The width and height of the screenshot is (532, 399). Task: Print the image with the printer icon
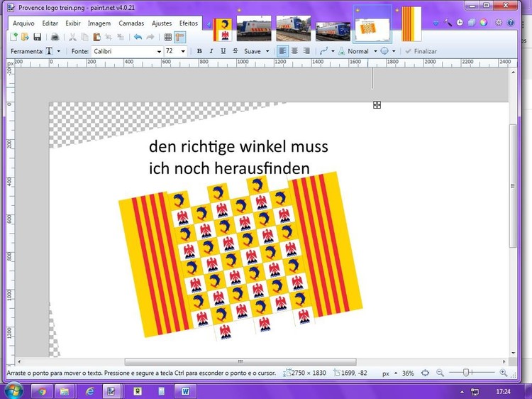tap(55, 37)
